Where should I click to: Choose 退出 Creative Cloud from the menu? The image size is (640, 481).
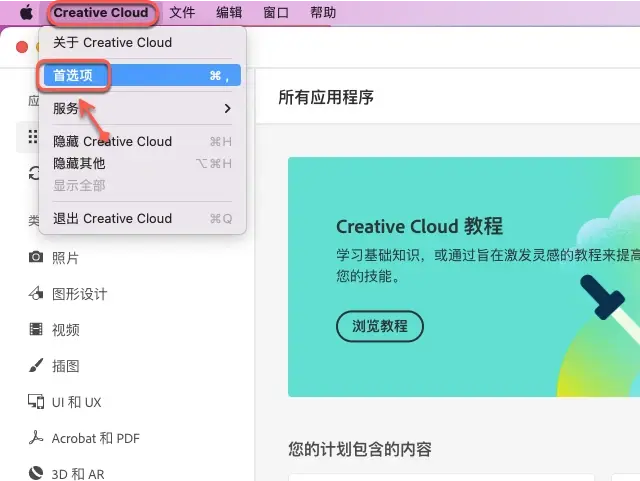pos(142,218)
